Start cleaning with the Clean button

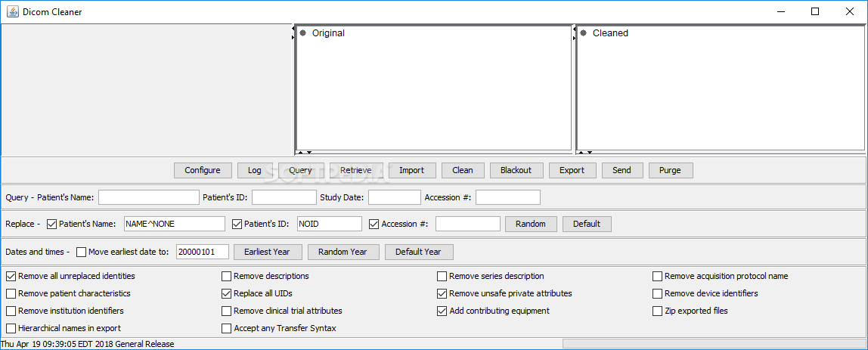coord(463,170)
